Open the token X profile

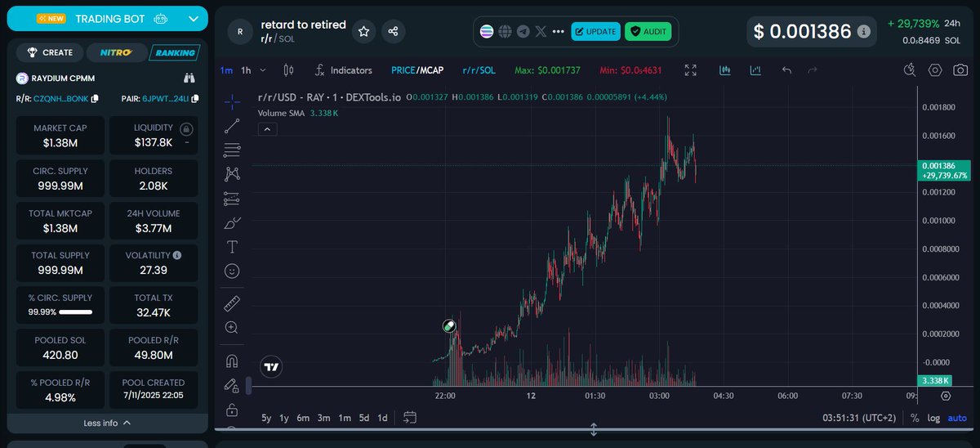point(541,32)
